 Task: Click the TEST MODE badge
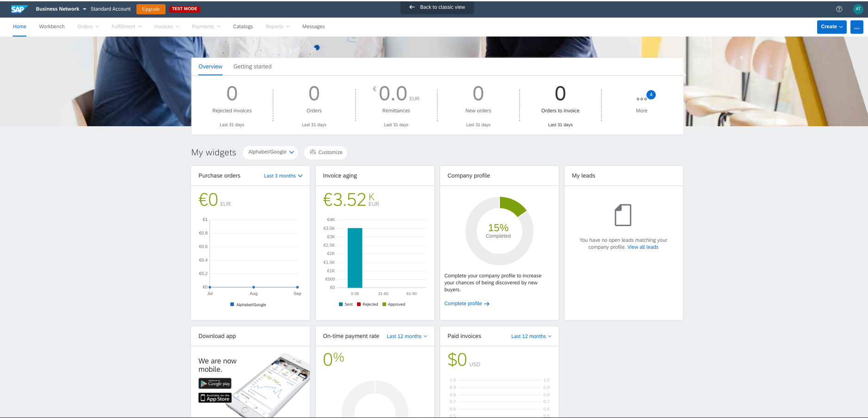[x=185, y=9]
